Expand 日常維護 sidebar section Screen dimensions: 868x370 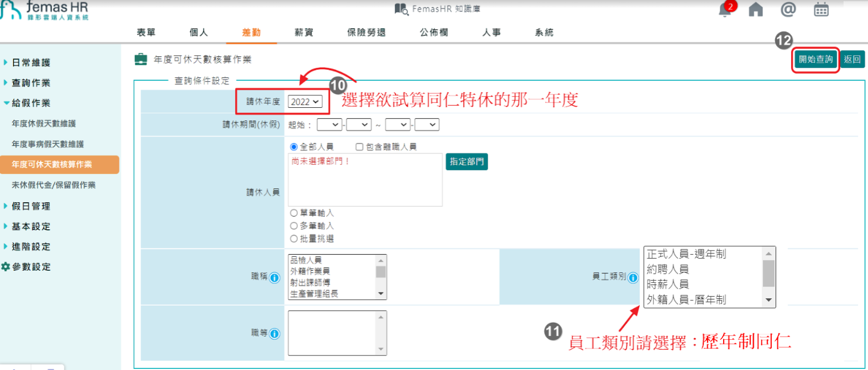coord(31,63)
